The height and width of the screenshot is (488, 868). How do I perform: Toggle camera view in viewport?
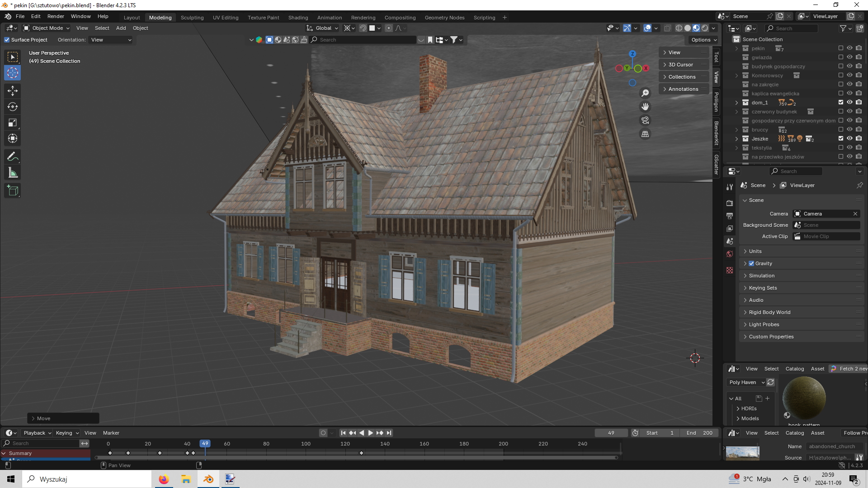pos(645,120)
